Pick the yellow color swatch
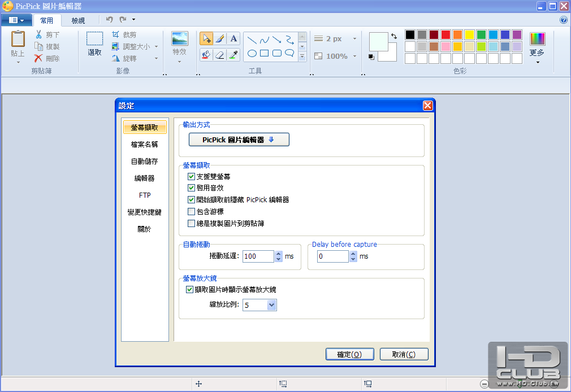Image resolution: width=571 pixels, height=392 pixels. [x=469, y=34]
